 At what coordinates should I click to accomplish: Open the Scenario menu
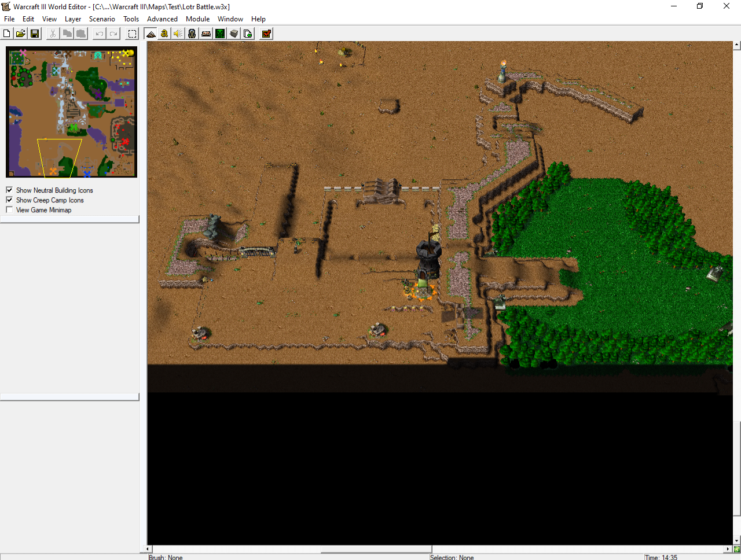click(102, 19)
